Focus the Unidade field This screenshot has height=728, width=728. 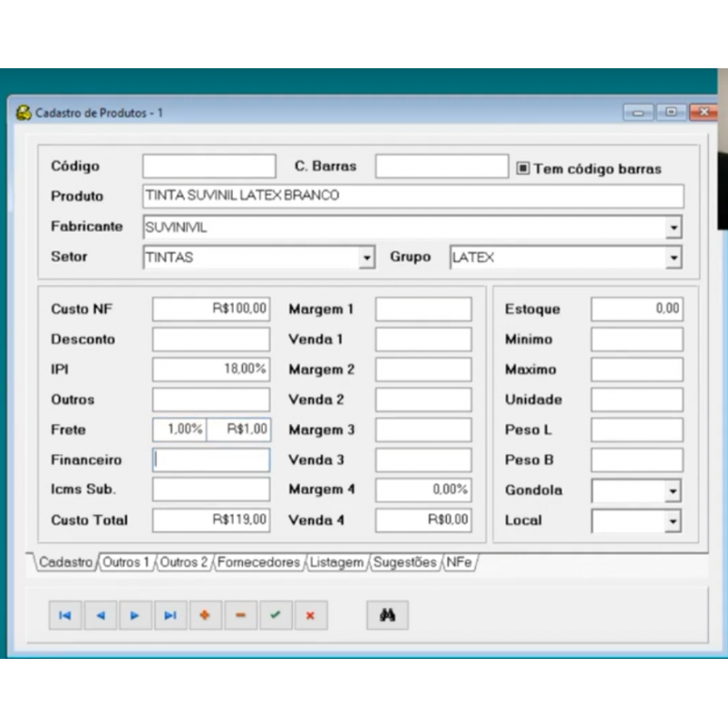[638, 399]
